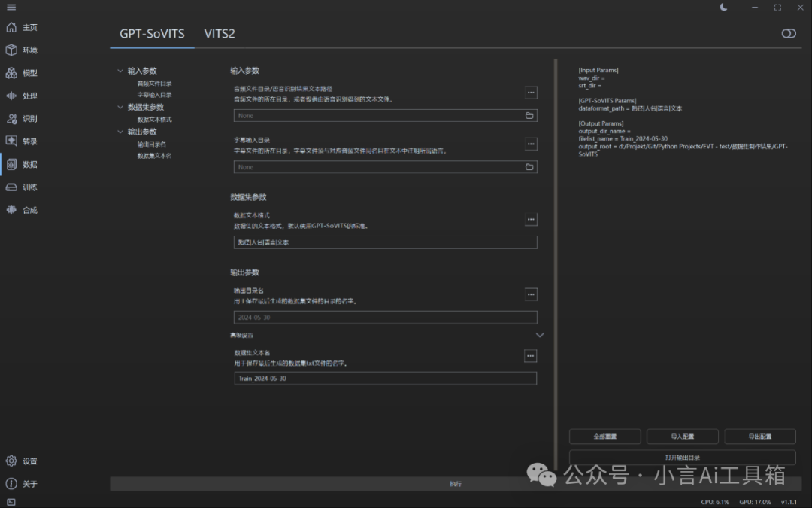
Task: Open more options for 音频文件目录 parameter
Action: [x=531, y=93]
